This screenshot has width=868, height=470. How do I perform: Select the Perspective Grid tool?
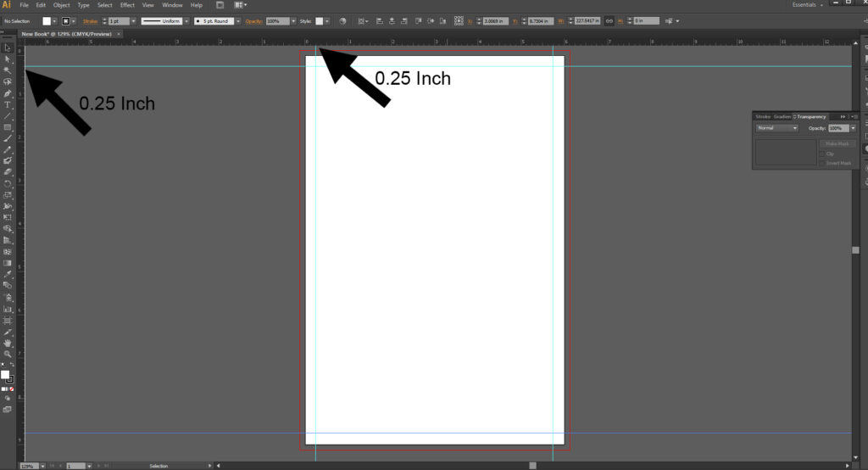[x=7, y=240]
